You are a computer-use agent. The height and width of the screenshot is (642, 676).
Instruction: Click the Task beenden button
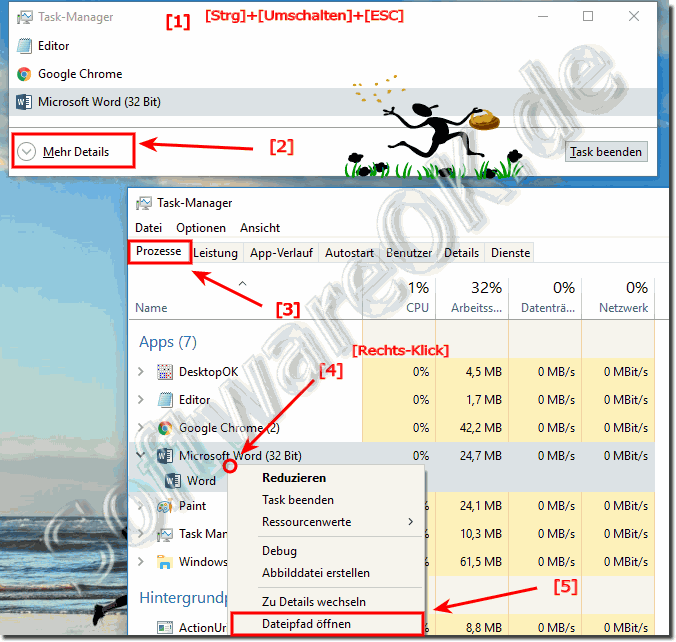click(606, 152)
